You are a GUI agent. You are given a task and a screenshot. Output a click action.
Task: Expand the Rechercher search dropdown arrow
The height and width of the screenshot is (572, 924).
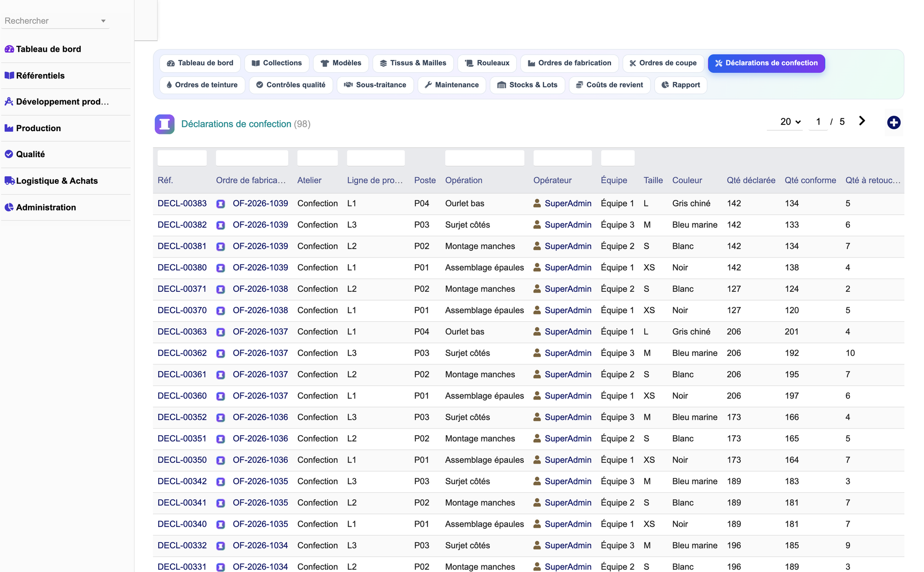[103, 21]
